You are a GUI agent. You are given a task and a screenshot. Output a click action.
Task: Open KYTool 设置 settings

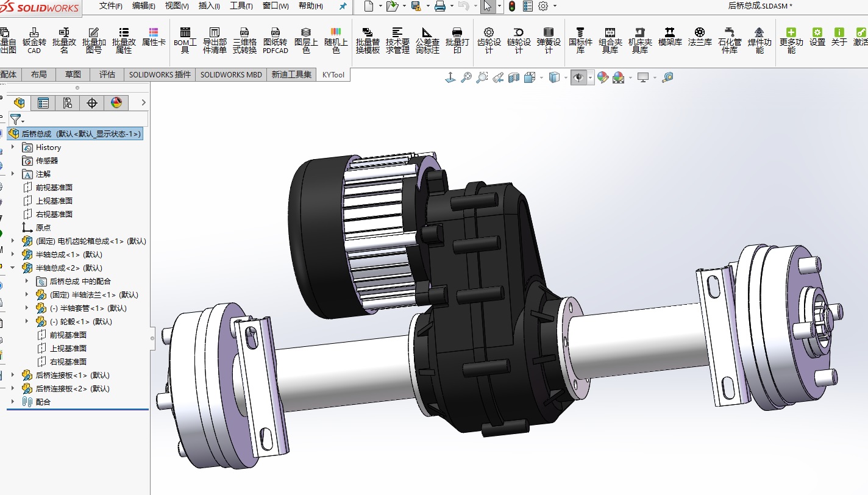point(817,37)
